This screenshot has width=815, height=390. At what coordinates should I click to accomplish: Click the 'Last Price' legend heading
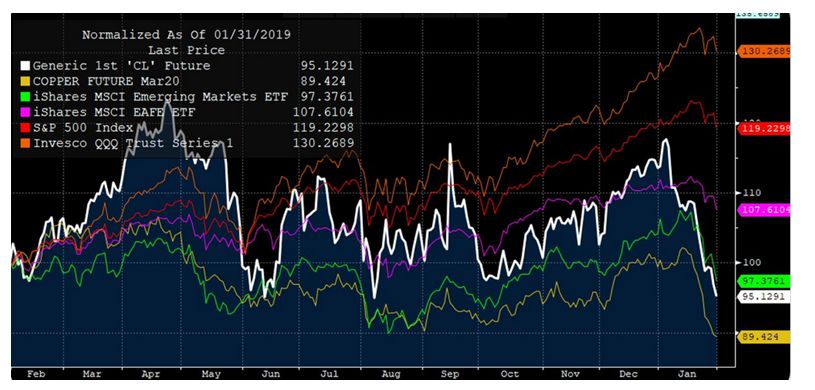[x=187, y=50]
